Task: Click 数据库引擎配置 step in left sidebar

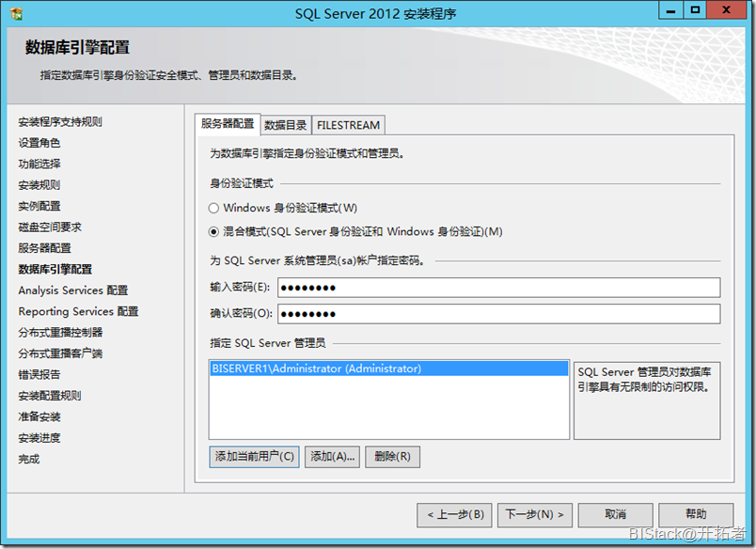Action: click(x=55, y=270)
